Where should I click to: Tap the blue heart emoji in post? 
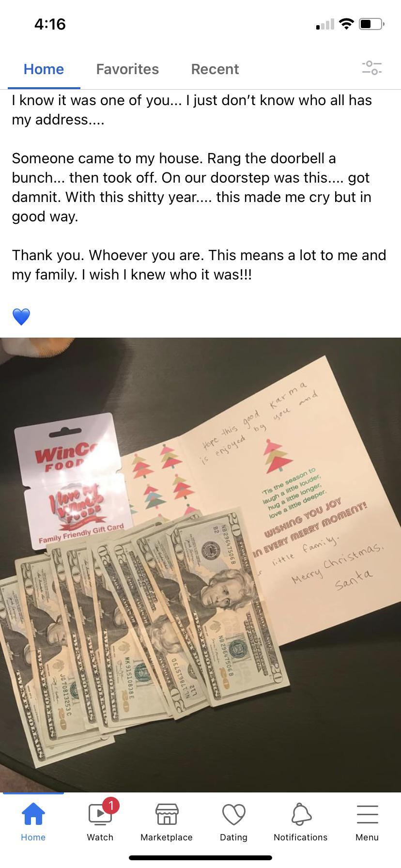[x=21, y=317]
